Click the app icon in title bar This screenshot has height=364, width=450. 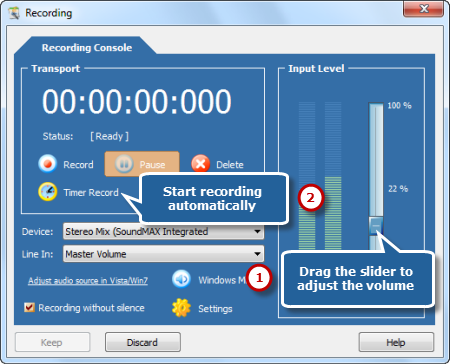click(x=14, y=13)
